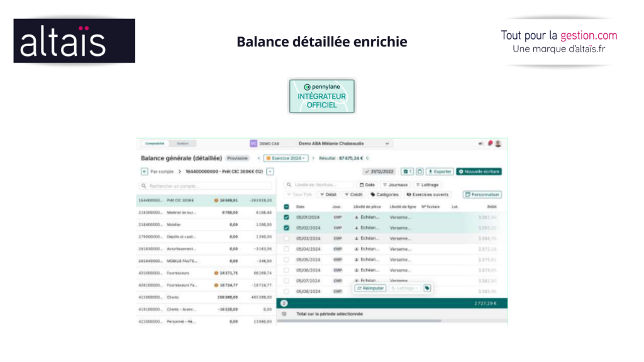Open the Journaux filter dropdown

tap(396, 185)
